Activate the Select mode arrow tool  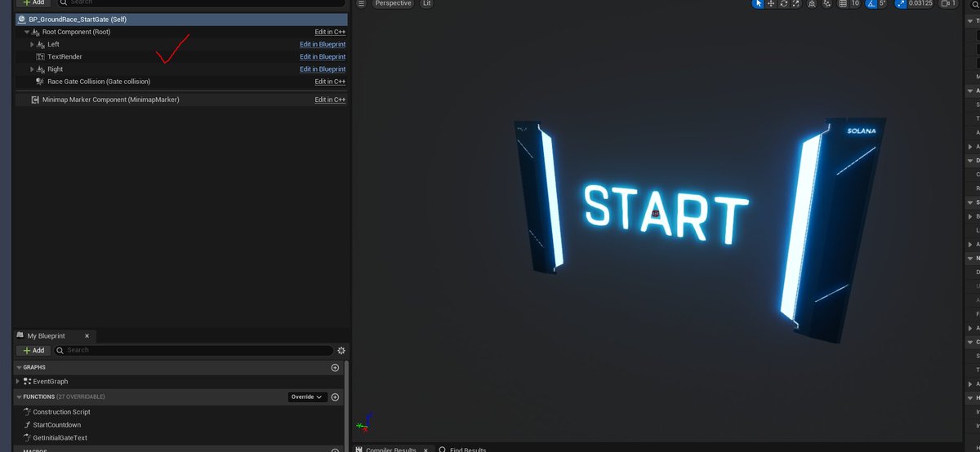758,3
